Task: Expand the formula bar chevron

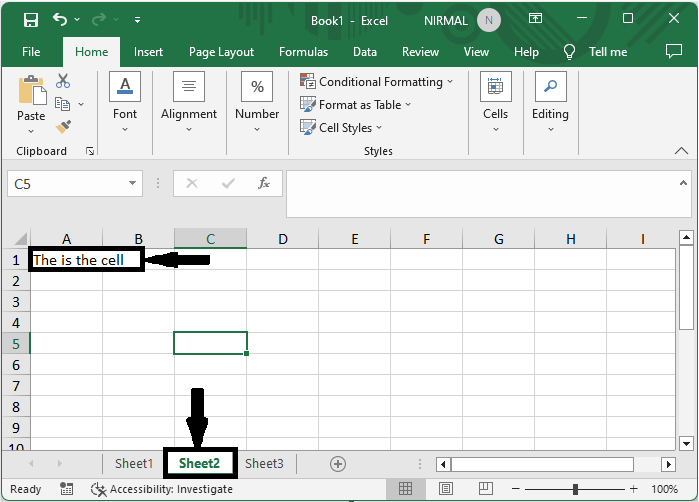Action: [x=683, y=183]
